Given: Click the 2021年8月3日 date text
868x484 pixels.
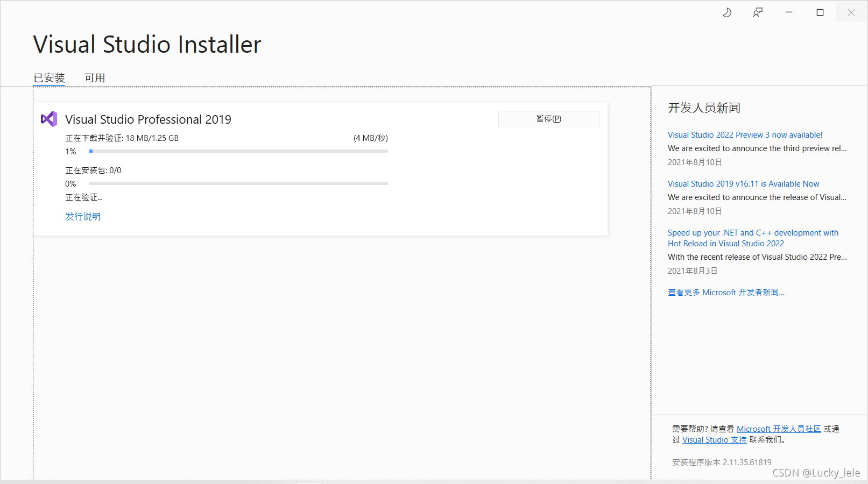Looking at the screenshot, I should pyautogui.click(x=693, y=271).
